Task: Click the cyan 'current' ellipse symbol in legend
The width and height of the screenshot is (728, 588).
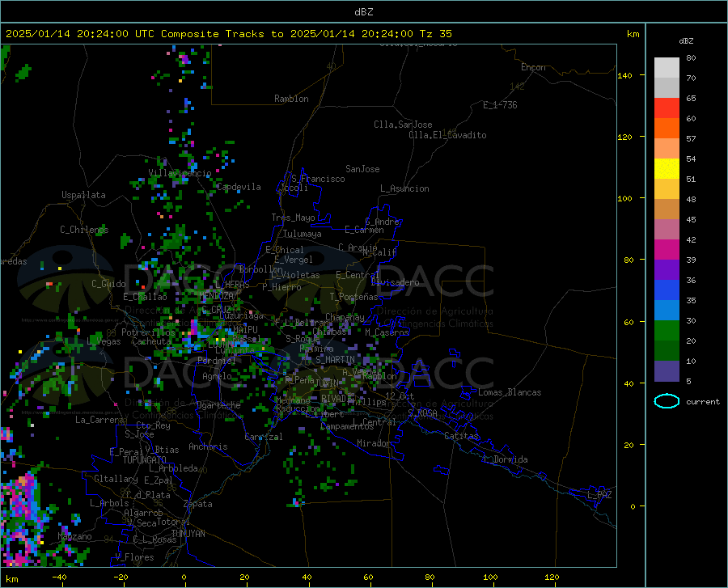Action: pos(667,401)
